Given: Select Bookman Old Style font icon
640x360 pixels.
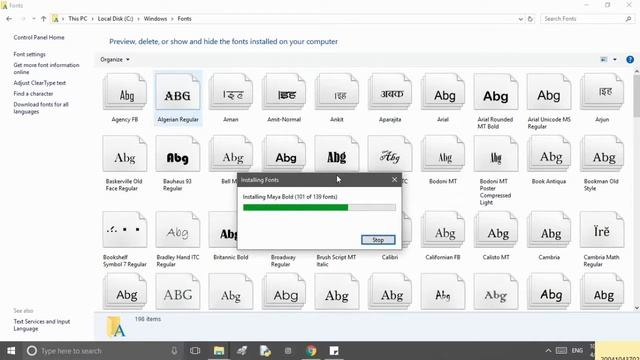Looking at the screenshot, I should pyautogui.click(x=602, y=154).
